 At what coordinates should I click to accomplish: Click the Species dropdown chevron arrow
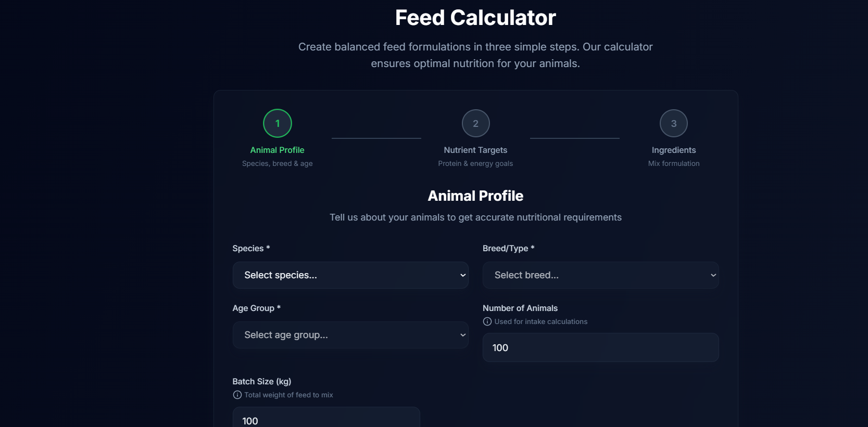(463, 275)
